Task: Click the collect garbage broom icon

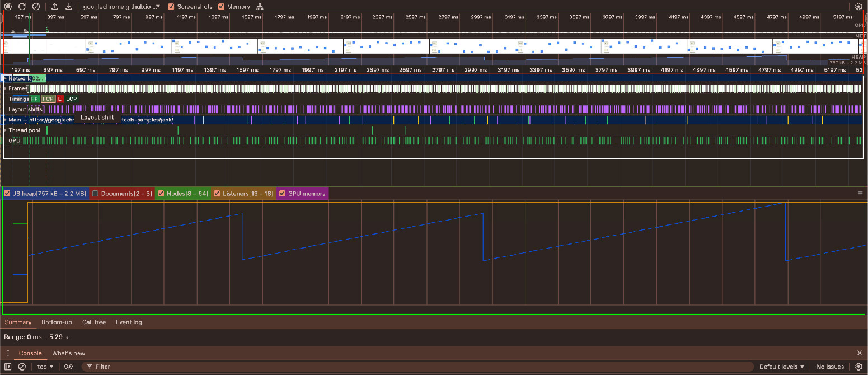Action: pyautogui.click(x=260, y=7)
